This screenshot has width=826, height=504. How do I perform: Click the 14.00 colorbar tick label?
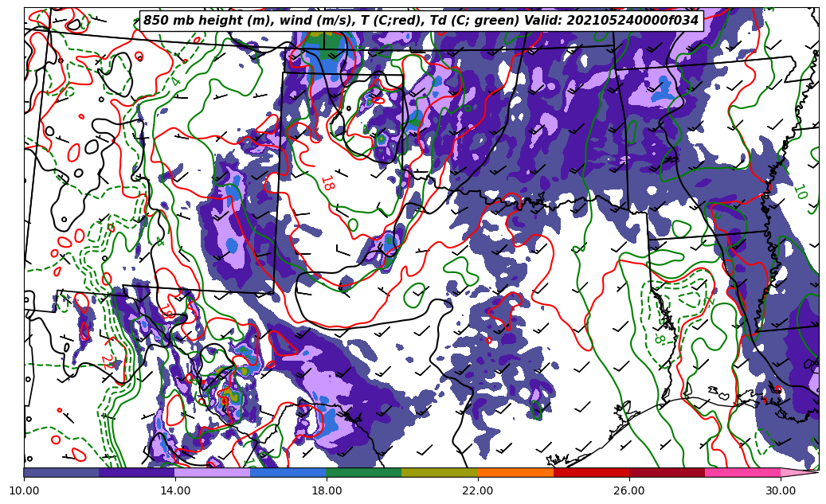coord(175,490)
